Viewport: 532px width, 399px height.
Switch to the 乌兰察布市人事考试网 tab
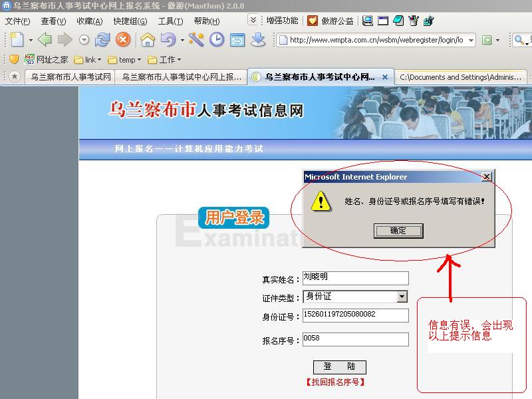click(70, 77)
